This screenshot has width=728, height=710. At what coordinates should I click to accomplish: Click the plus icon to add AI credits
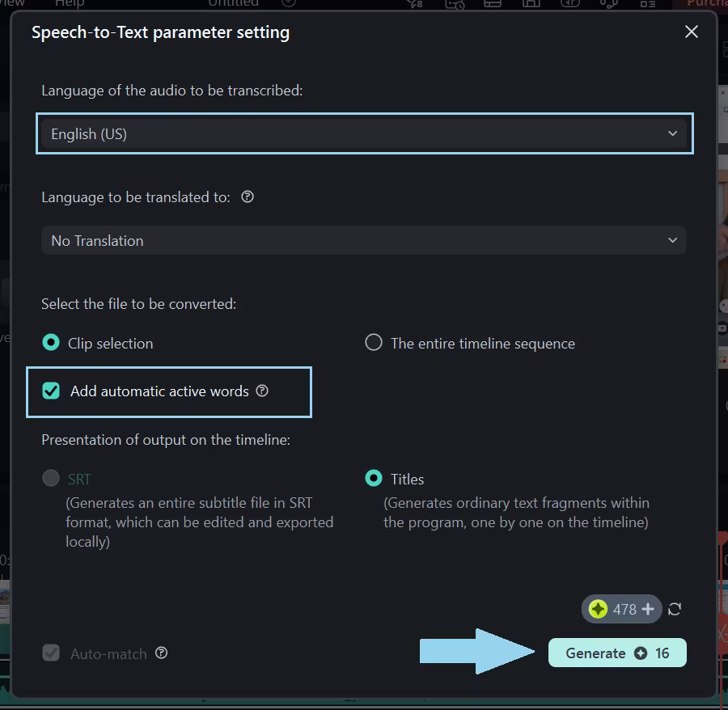(x=648, y=609)
